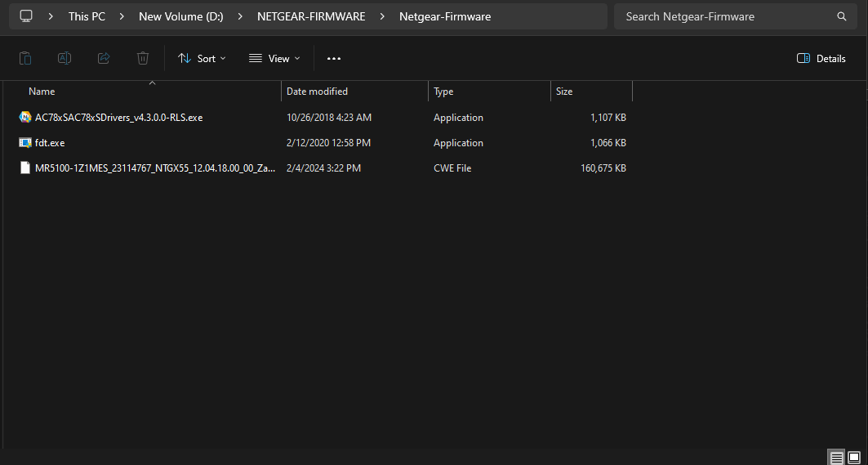Click the Netgear-Firmware breadcrumb segment
This screenshot has width=868, height=465.
[x=445, y=16]
